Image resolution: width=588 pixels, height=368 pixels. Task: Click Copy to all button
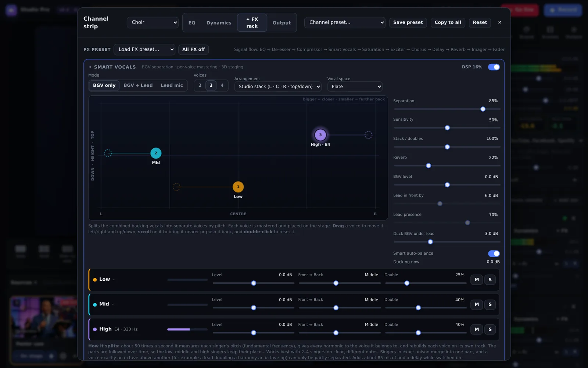click(x=448, y=22)
